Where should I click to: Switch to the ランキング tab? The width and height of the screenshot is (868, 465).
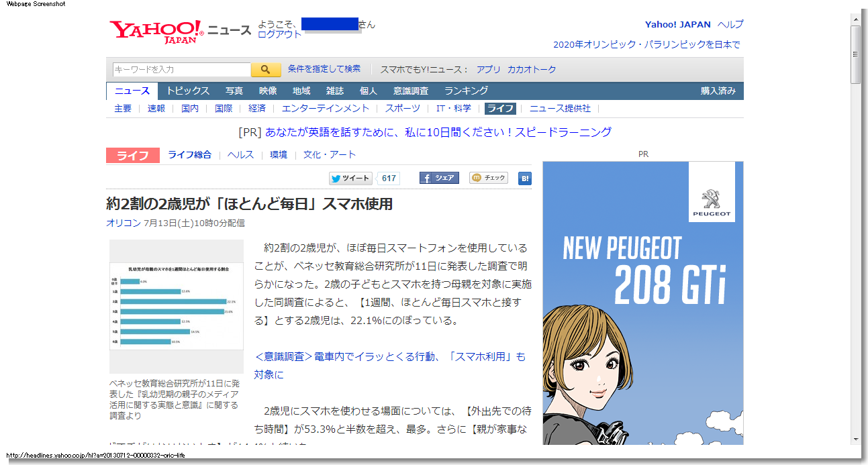466,91
